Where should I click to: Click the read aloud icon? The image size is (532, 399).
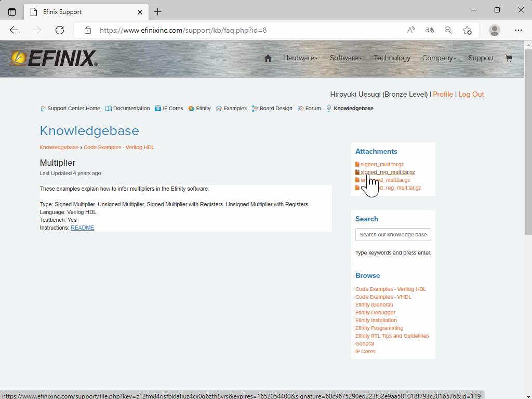(411, 30)
